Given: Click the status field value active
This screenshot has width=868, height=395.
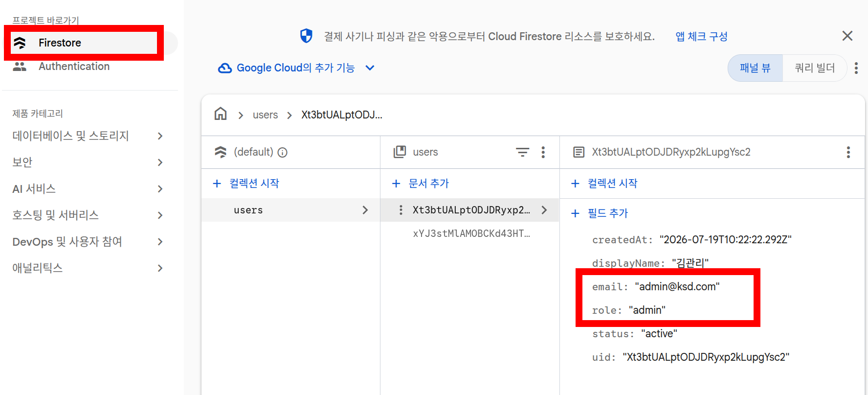Looking at the screenshot, I should [659, 334].
